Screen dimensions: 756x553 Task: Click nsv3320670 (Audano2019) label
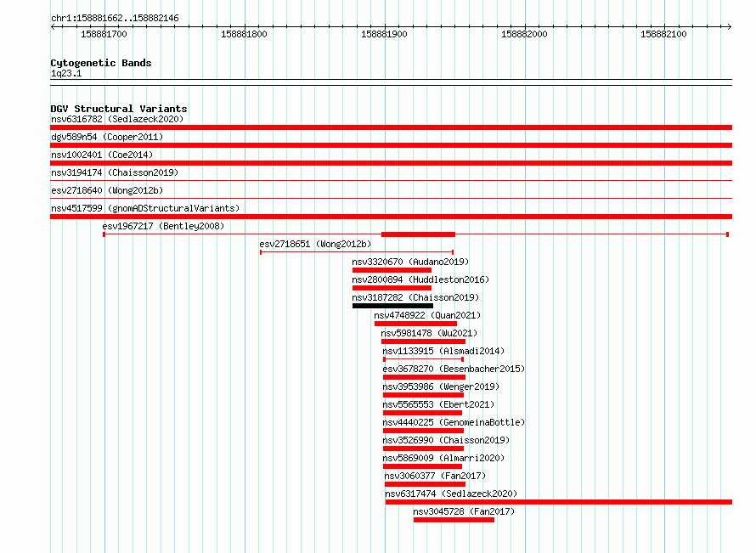point(410,262)
